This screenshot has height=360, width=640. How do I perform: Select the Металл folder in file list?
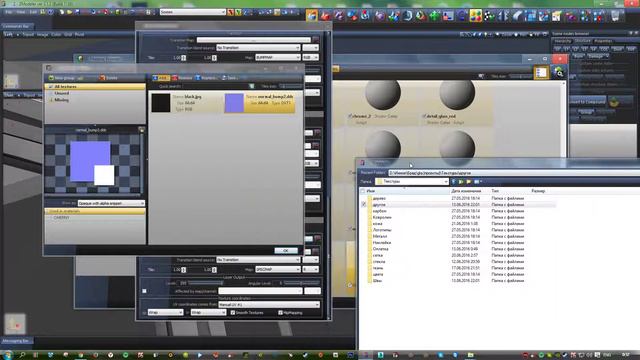[380, 236]
